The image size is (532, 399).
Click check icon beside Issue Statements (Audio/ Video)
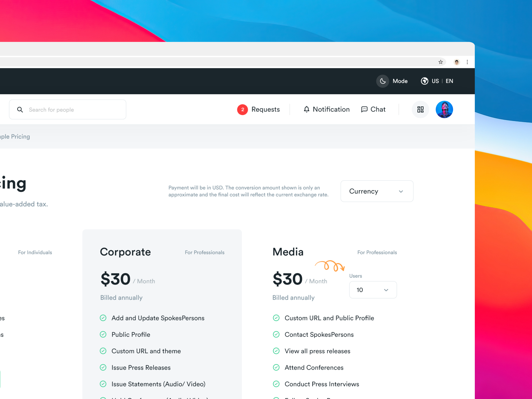pyautogui.click(x=103, y=384)
